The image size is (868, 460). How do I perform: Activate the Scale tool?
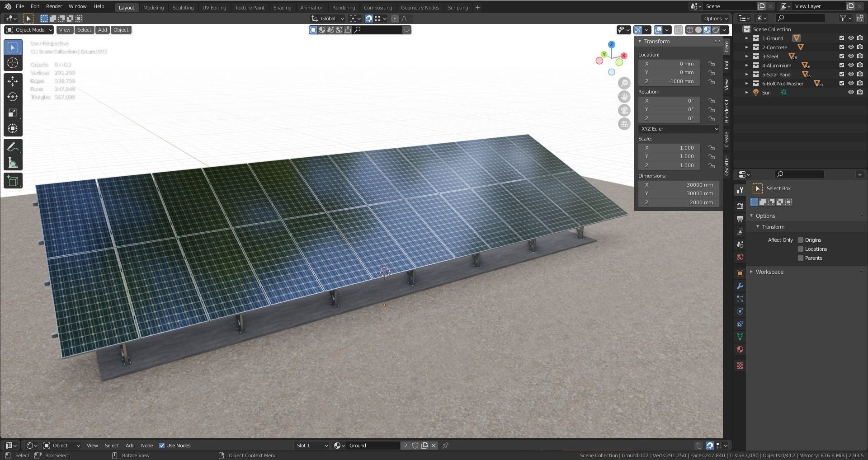point(13,113)
